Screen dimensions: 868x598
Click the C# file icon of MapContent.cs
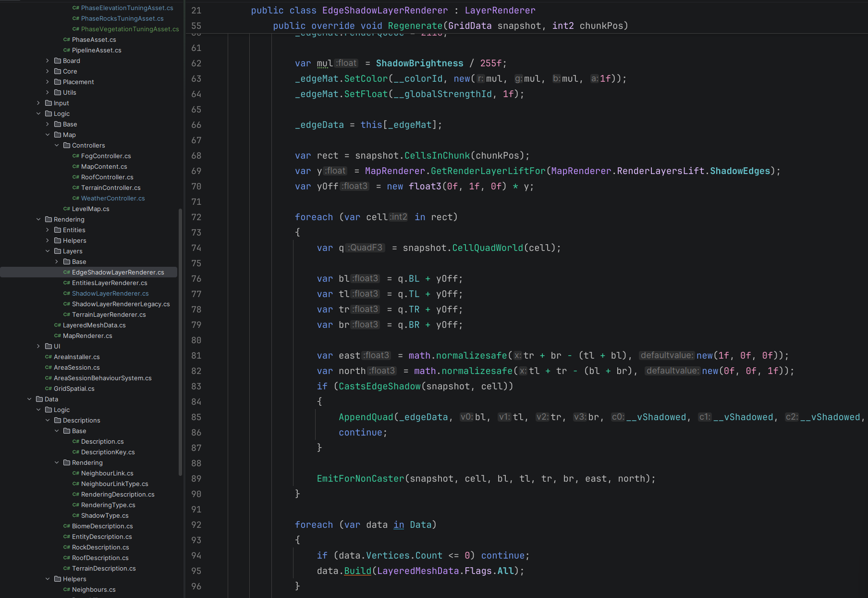click(x=76, y=167)
